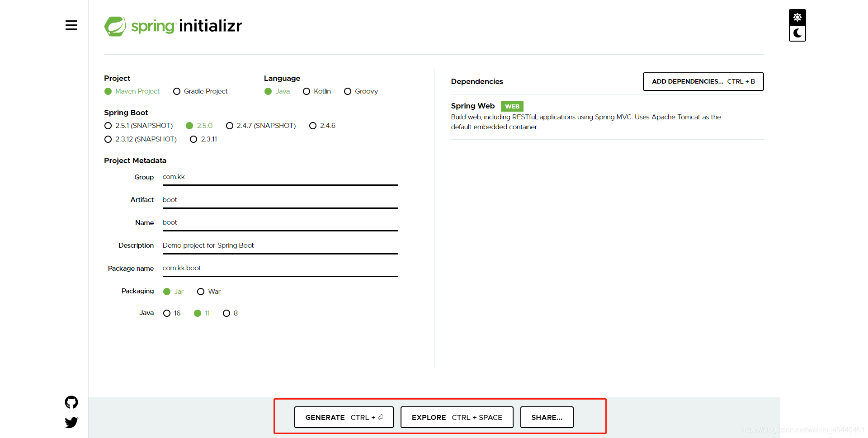868x438 pixels.
Task: Choose Groovy as the language
Action: [361, 91]
